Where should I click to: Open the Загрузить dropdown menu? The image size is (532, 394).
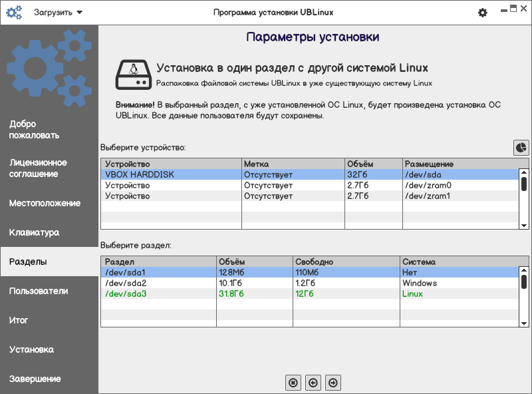[59, 13]
